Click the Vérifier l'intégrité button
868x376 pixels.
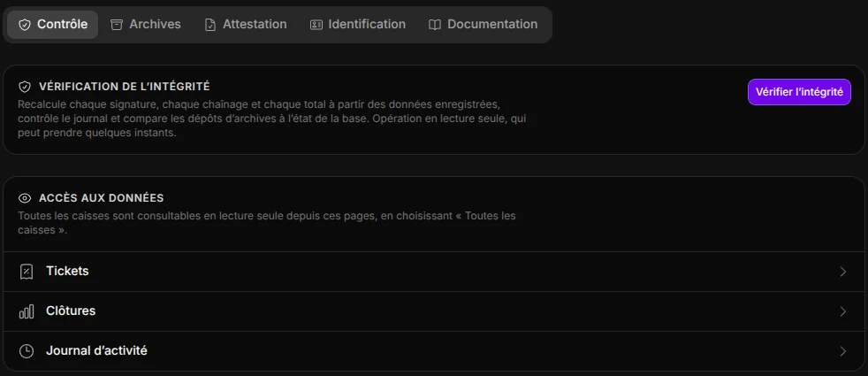[799, 92]
